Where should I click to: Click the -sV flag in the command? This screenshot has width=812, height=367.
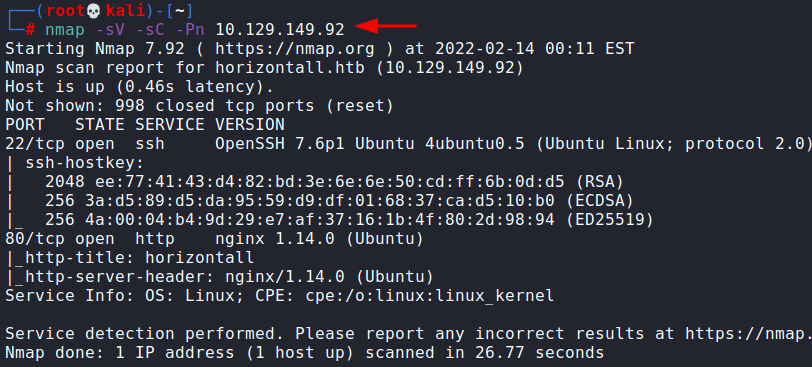[110, 30]
